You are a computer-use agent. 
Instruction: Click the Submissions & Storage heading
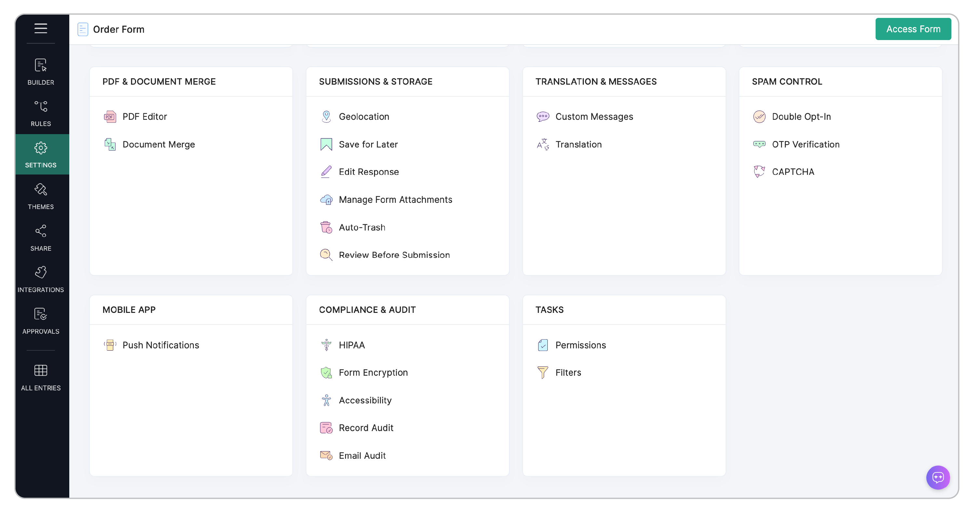pyautogui.click(x=375, y=81)
